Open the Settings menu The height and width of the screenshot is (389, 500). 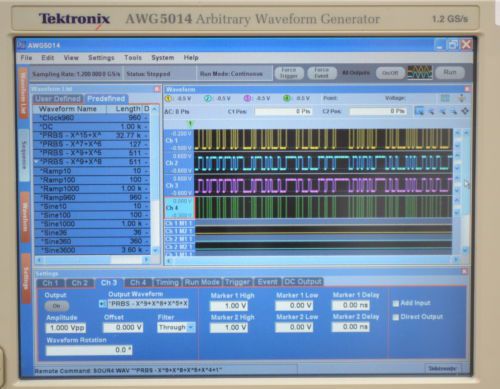point(101,58)
